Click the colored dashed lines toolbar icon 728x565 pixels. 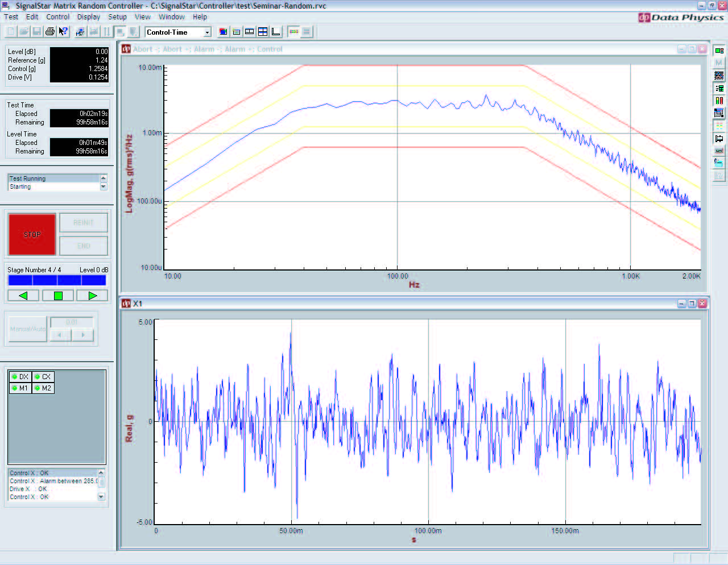coord(293,32)
